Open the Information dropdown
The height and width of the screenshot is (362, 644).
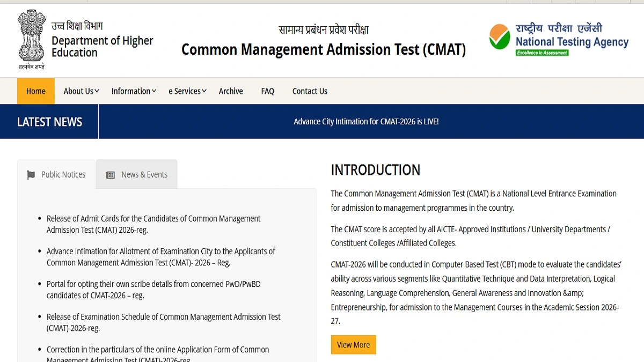coord(133,91)
